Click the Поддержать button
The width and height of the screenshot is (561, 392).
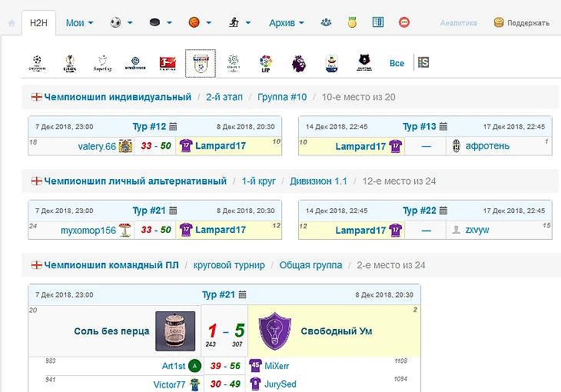[522, 23]
